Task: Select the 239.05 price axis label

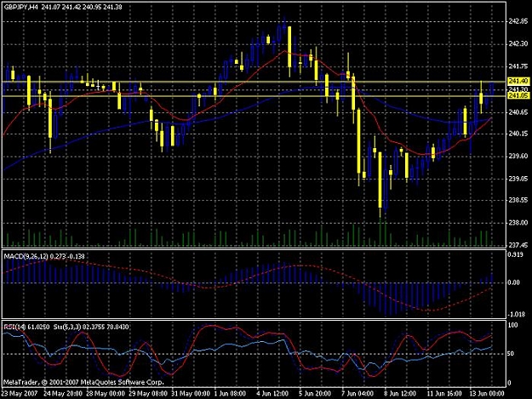Action: point(518,179)
